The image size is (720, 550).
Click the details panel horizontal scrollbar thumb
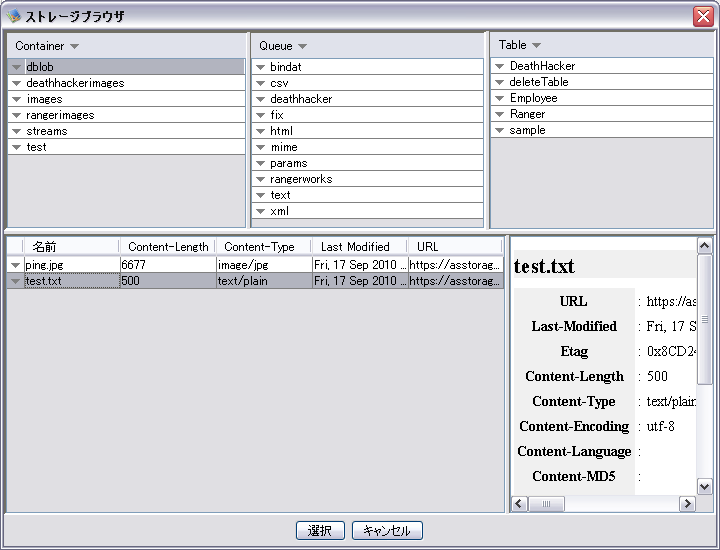[x=546, y=504]
